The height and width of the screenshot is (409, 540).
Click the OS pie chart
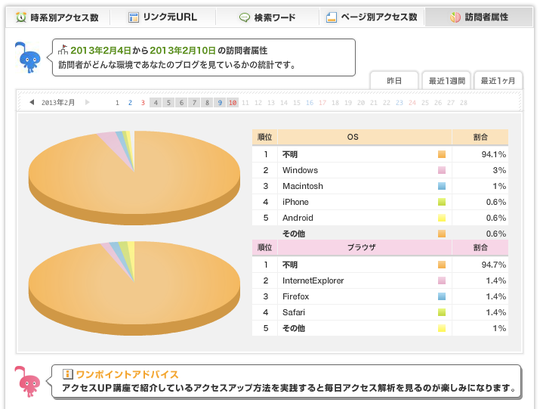(x=134, y=177)
